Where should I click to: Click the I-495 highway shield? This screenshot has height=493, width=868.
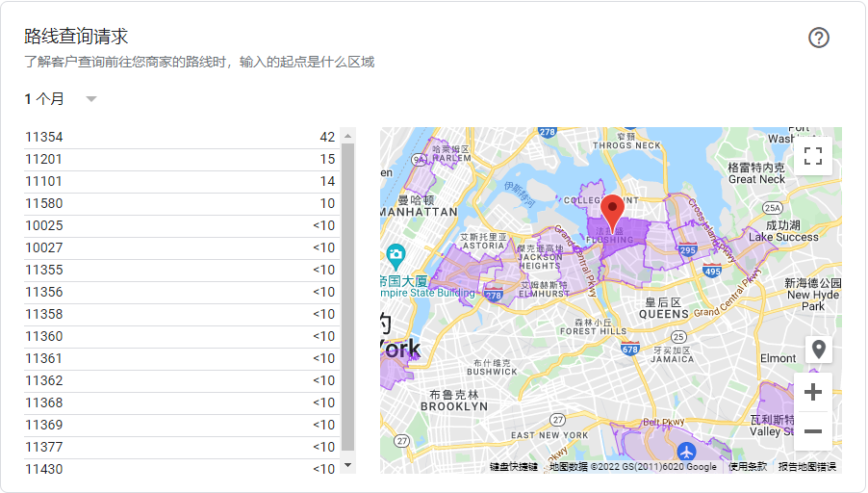coord(712,271)
